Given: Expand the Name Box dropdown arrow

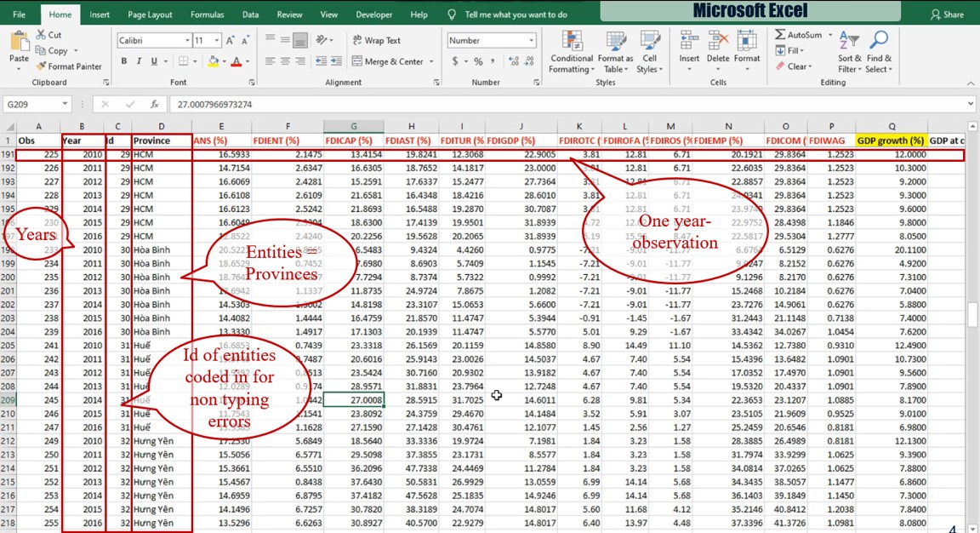Looking at the screenshot, I should 65,104.
